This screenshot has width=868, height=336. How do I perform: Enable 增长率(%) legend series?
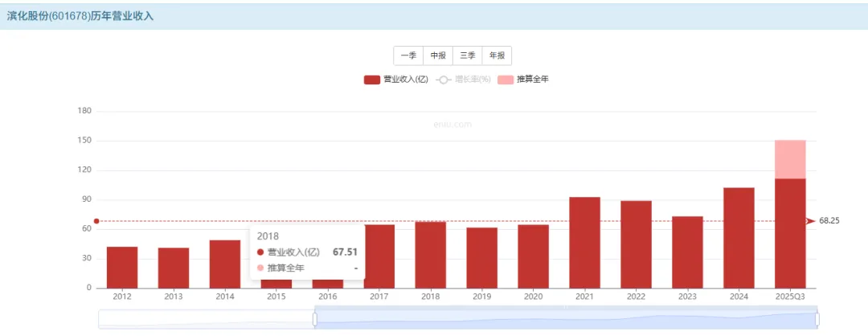[464, 80]
